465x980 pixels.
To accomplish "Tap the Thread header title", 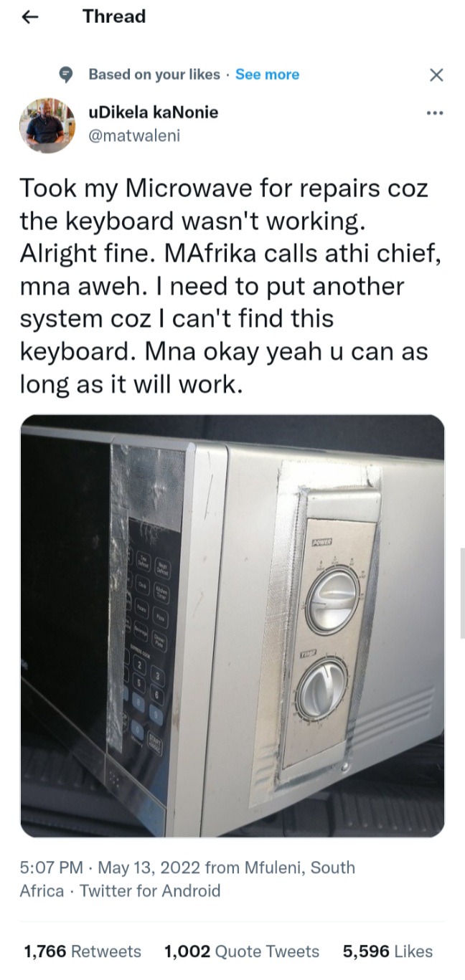I will pos(114,16).
